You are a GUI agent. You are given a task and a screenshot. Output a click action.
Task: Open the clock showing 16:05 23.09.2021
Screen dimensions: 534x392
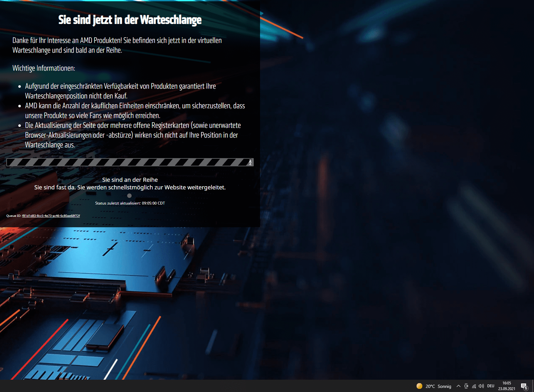(507, 386)
